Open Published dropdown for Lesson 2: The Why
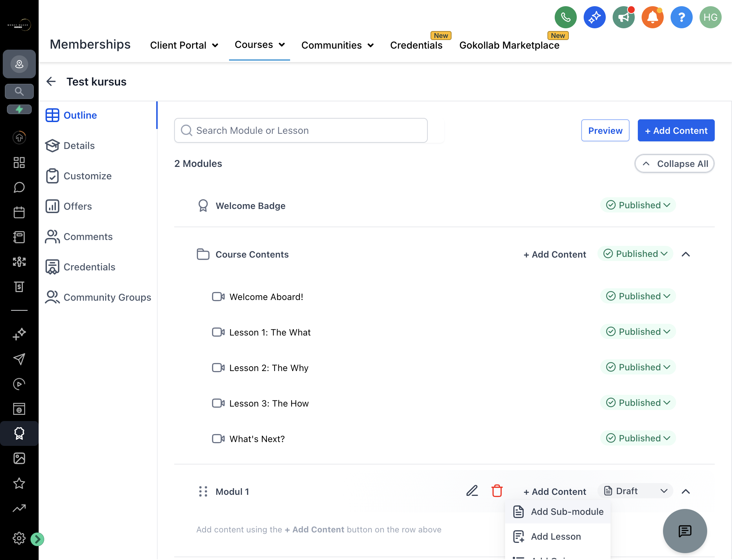Viewport: 732px width, 560px height. tap(638, 367)
